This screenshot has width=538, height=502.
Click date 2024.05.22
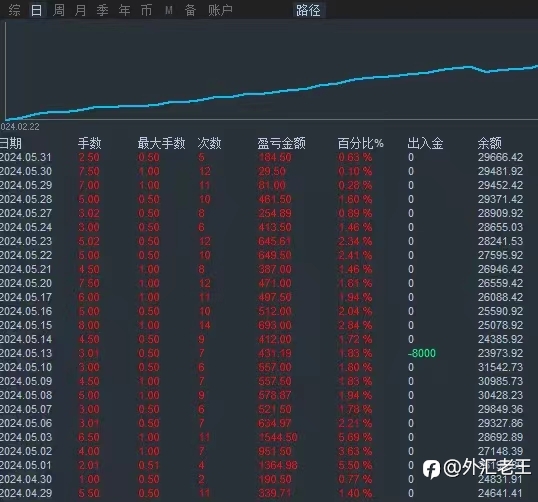point(26,255)
